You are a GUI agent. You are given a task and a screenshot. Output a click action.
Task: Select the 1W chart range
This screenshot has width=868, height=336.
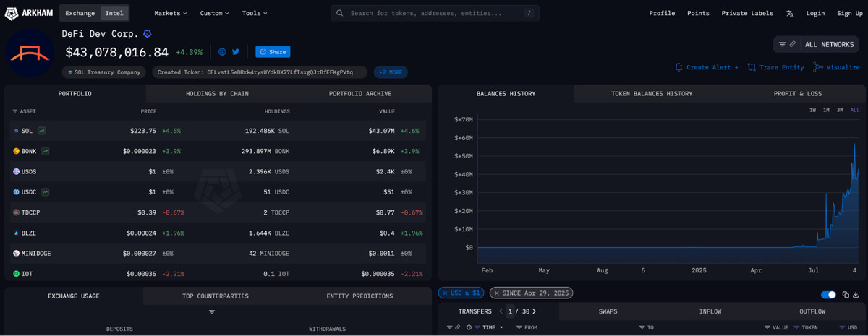812,110
